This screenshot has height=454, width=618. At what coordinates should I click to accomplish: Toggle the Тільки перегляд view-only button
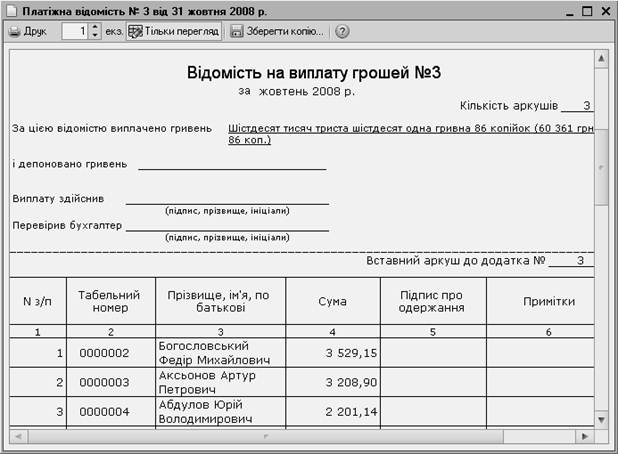pyautogui.click(x=174, y=31)
